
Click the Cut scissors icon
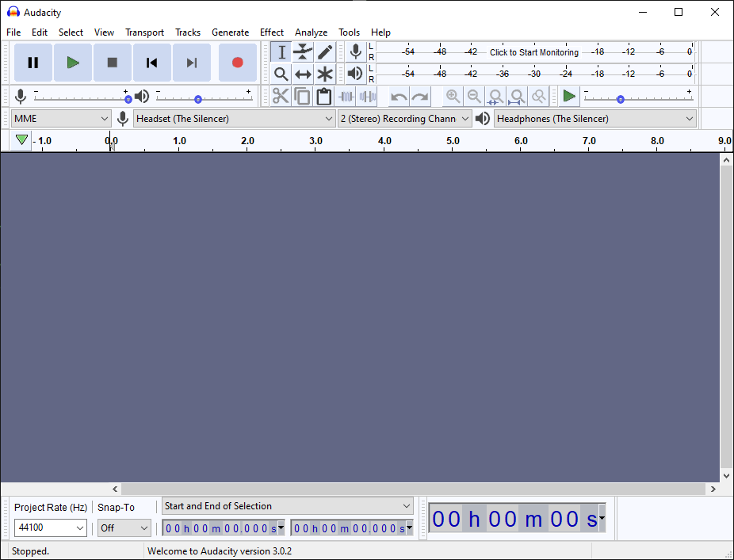[281, 97]
